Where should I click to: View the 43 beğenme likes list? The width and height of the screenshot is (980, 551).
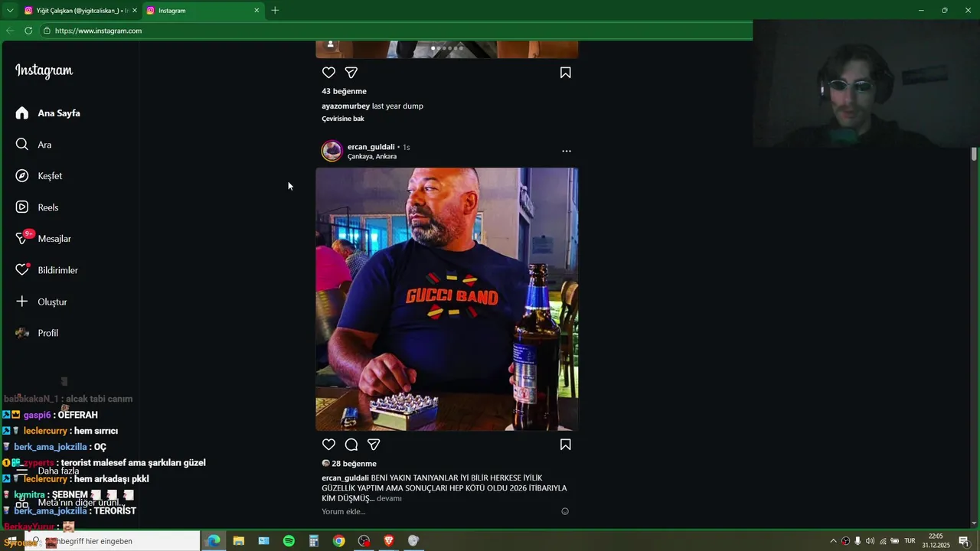coord(344,91)
